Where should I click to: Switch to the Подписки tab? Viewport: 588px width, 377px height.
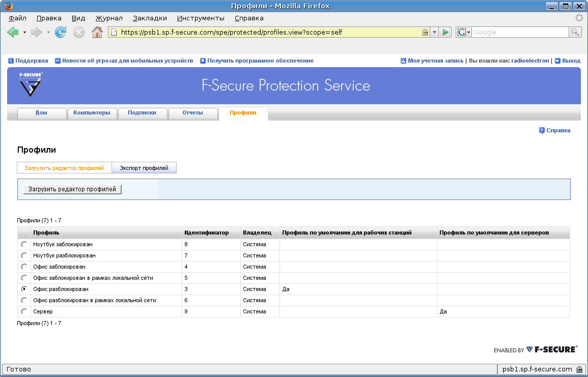tap(142, 113)
